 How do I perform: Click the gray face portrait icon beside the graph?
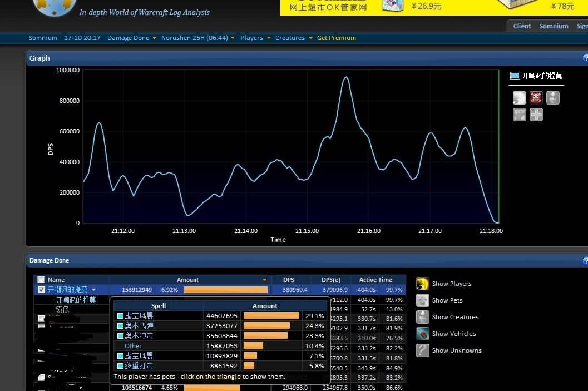point(553,98)
